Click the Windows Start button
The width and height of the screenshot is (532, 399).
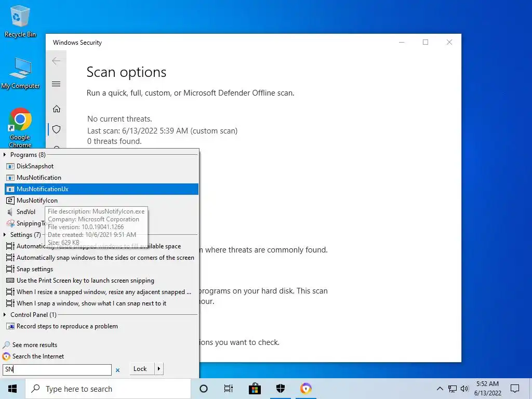click(x=12, y=389)
